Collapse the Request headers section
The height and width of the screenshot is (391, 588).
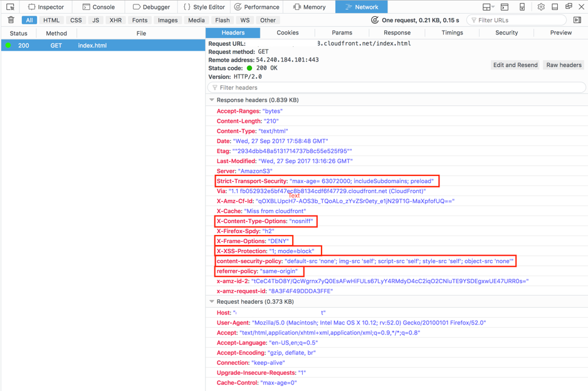click(212, 302)
